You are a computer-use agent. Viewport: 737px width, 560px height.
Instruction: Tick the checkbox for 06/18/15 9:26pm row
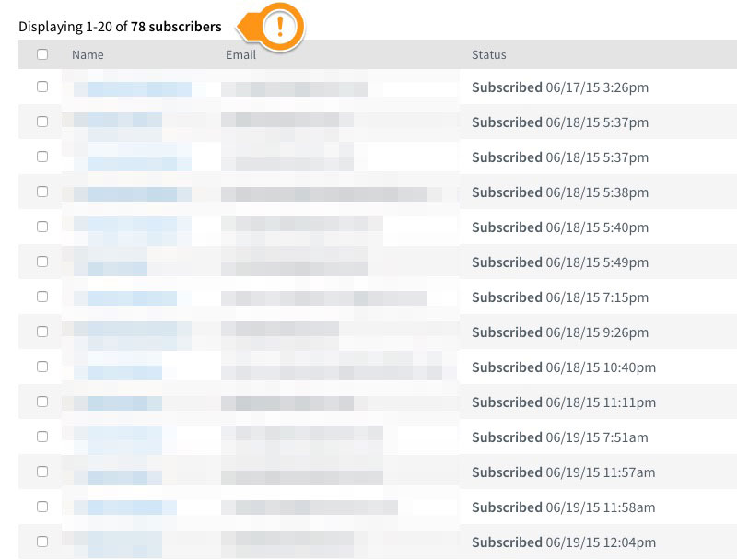pos(42,332)
